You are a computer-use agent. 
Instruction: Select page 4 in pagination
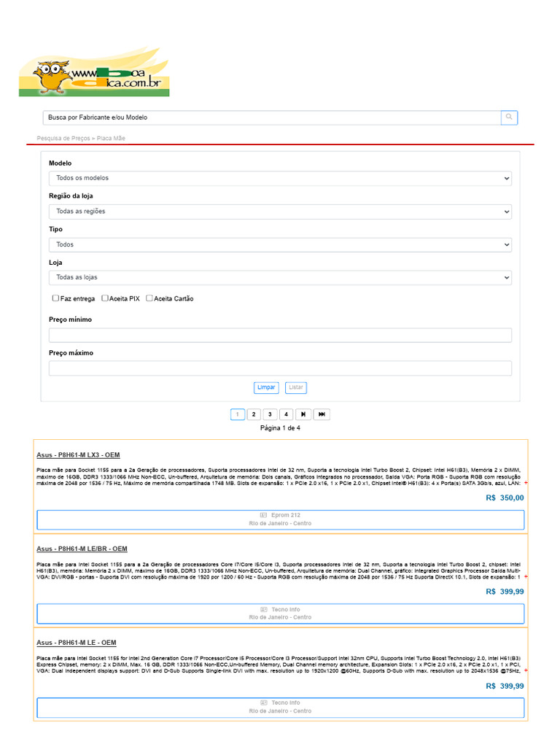point(286,414)
